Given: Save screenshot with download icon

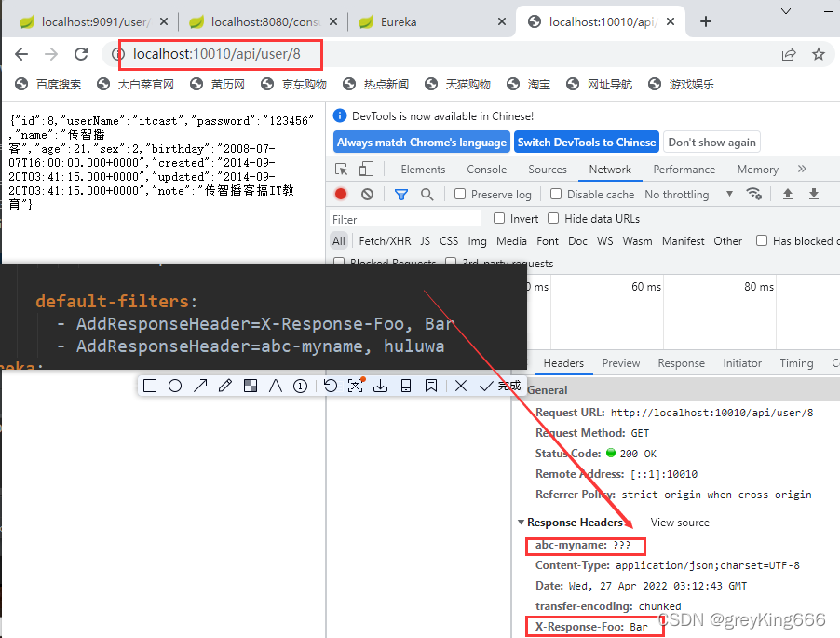Looking at the screenshot, I should click(380, 386).
